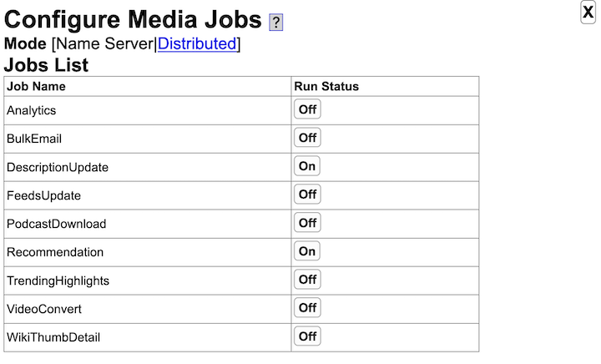Click the Jobs List heading
The height and width of the screenshot is (364, 601).
pos(46,65)
